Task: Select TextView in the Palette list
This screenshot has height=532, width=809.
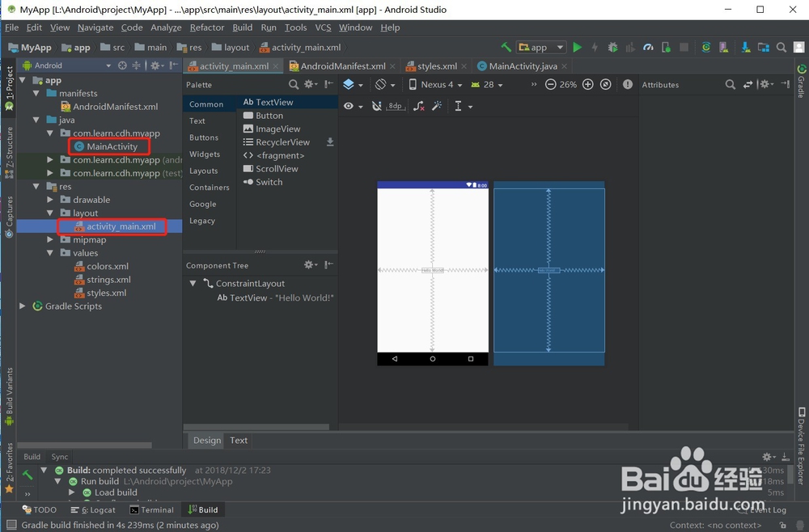Action: tap(287, 102)
